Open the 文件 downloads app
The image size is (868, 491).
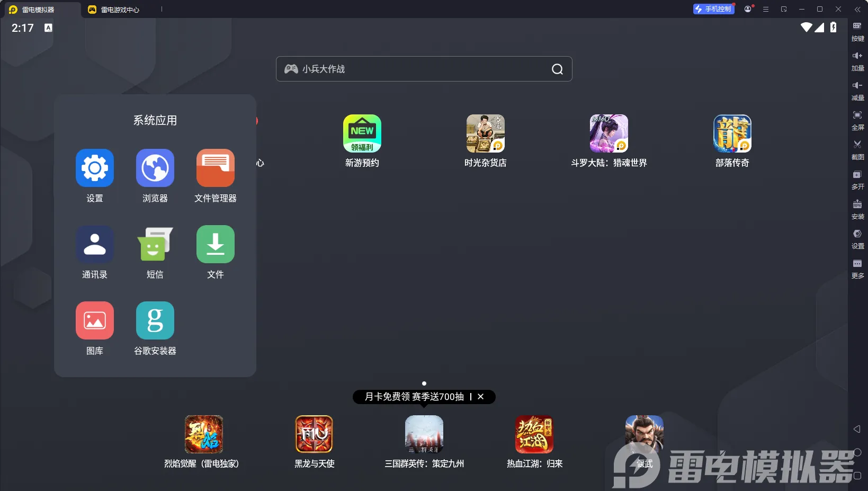tap(216, 244)
